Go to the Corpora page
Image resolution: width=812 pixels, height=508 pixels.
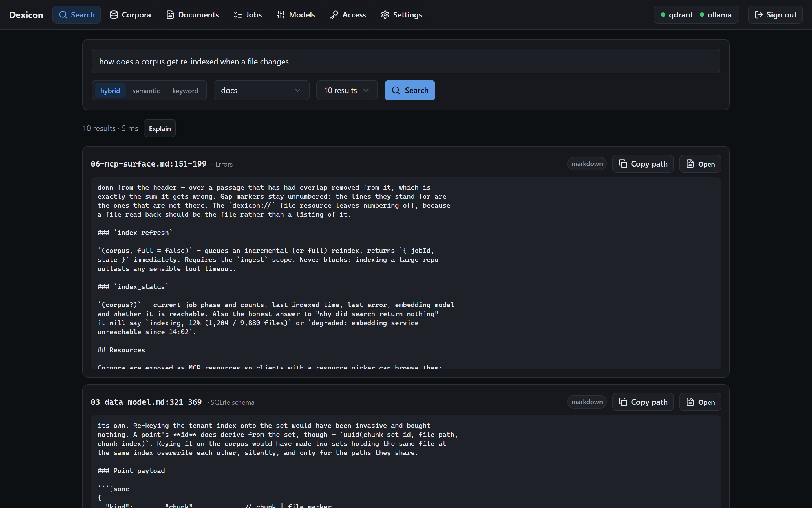(131, 15)
